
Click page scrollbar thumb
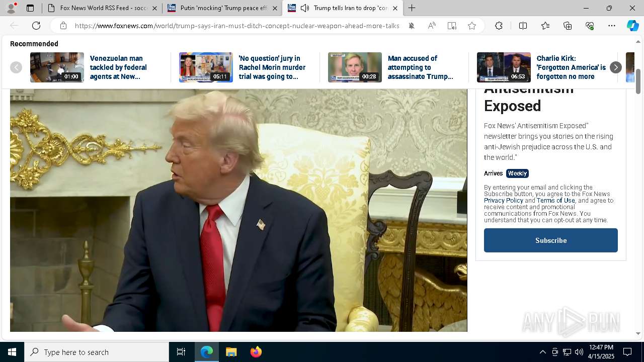coord(638,81)
